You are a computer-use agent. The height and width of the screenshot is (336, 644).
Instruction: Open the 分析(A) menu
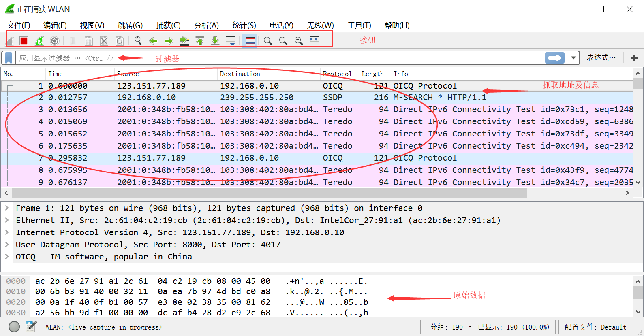(206, 26)
